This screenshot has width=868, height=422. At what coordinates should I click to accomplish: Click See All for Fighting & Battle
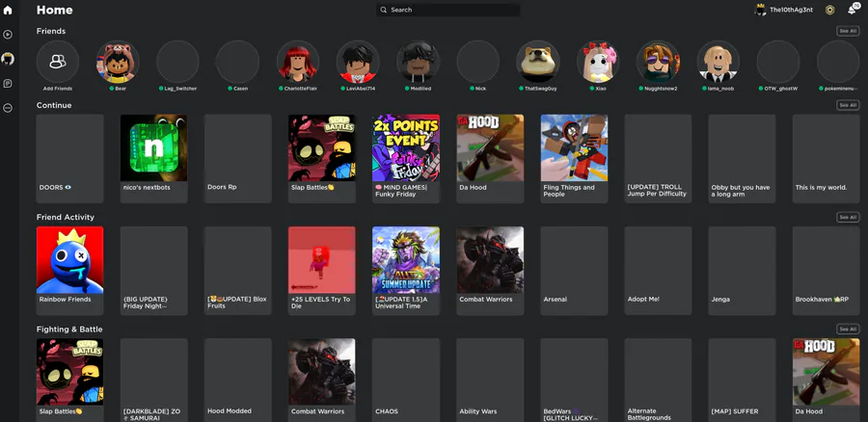(x=848, y=330)
